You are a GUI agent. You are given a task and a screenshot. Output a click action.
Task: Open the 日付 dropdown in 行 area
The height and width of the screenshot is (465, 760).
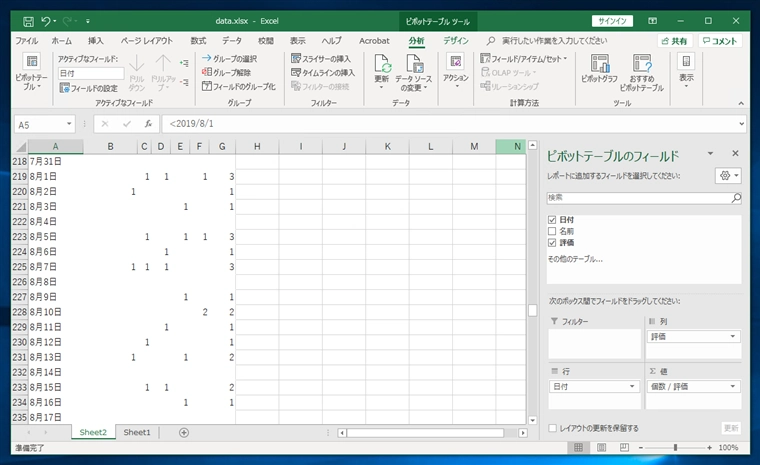click(x=632, y=386)
